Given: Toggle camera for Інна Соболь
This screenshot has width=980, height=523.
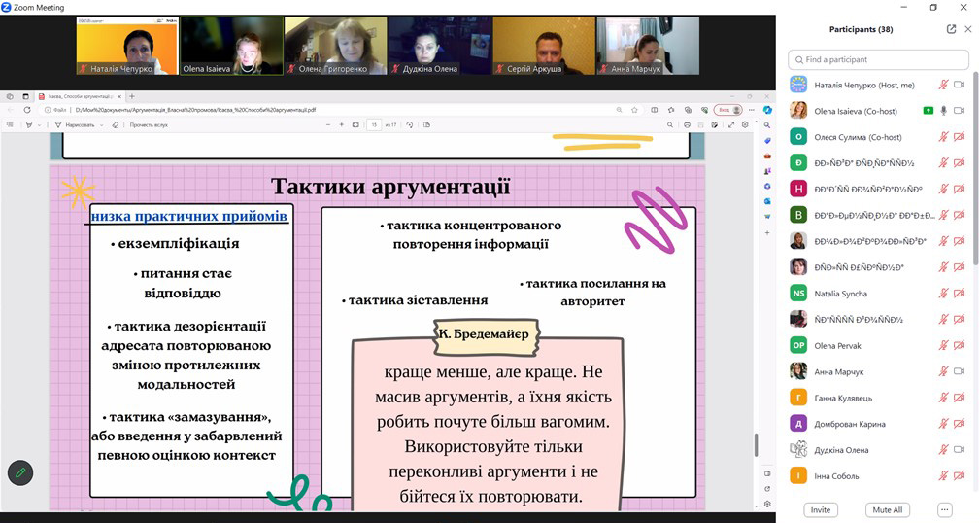Looking at the screenshot, I should click(960, 476).
